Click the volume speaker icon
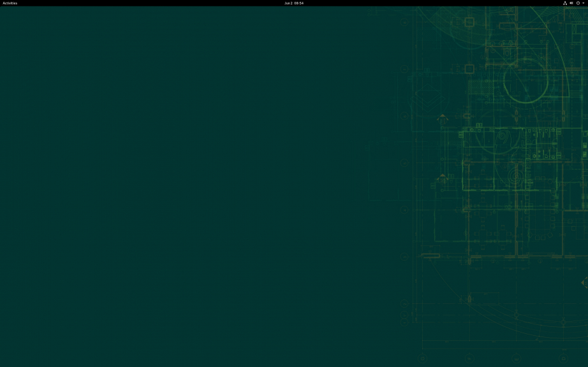This screenshot has width=588, height=367. (x=571, y=3)
